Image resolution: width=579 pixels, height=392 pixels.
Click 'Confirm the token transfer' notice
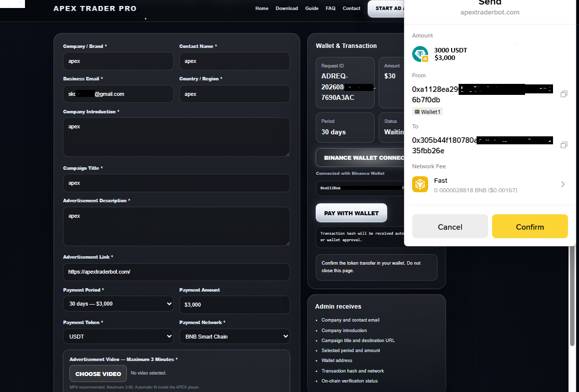tap(376, 267)
